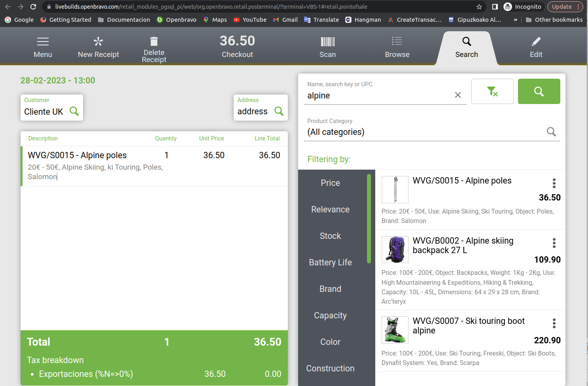
Task: Filter by Construction
Action: click(330, 369)
